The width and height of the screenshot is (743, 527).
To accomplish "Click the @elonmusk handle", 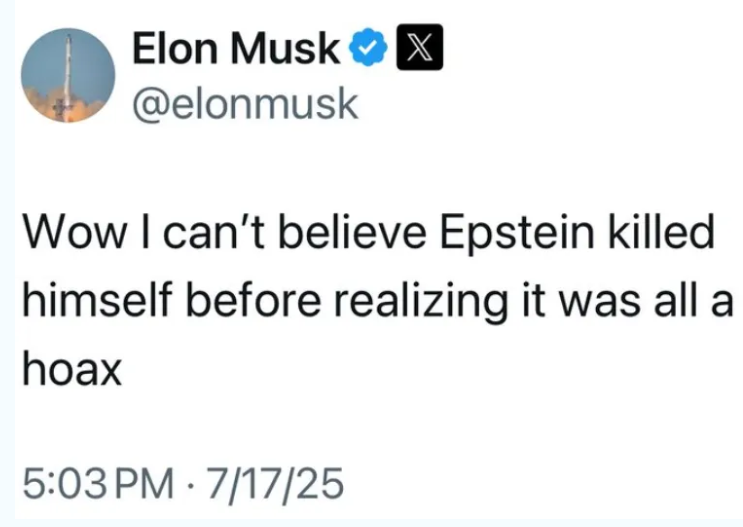I will coord(245,104).
